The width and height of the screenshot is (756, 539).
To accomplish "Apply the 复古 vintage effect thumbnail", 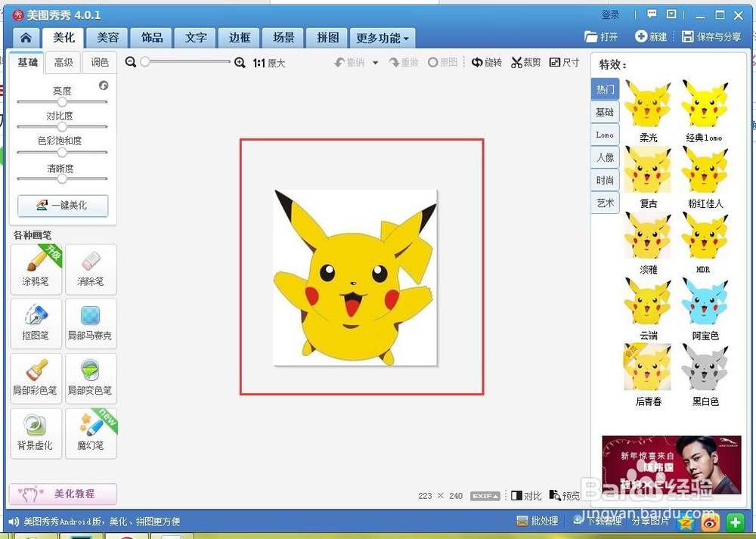I will click(x=648, y=169).
